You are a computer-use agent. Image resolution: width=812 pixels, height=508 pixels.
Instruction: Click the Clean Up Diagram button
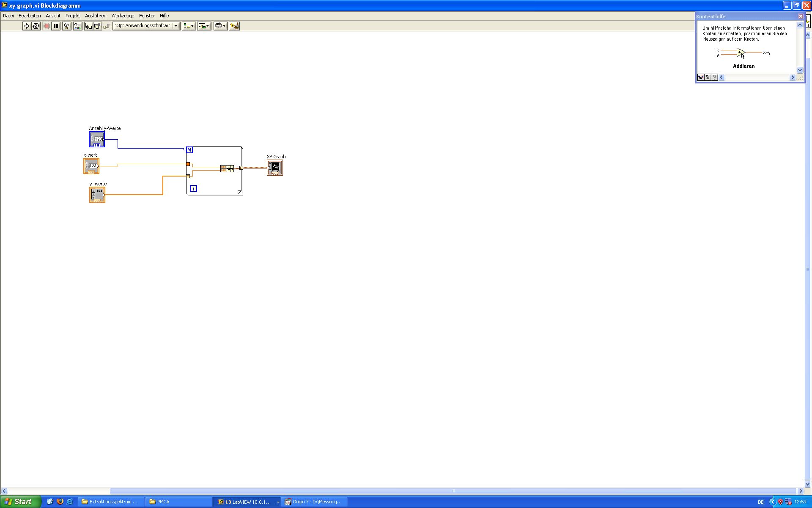(x=234, y=26)
